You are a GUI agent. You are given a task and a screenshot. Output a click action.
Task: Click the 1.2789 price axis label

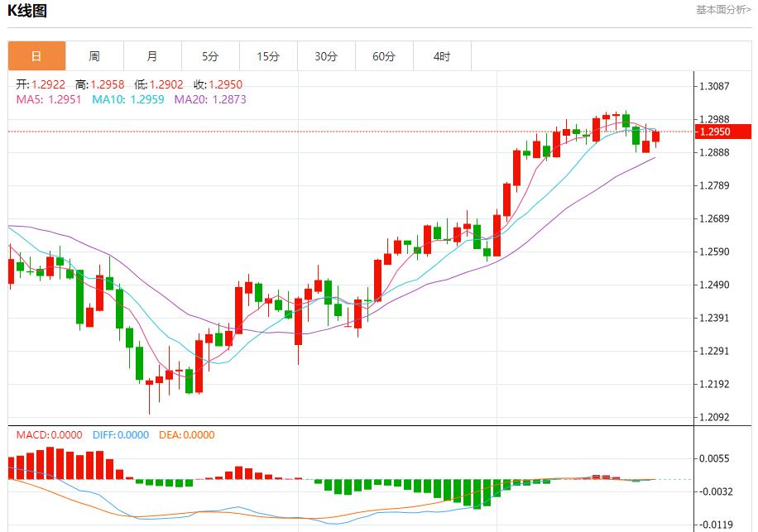point(714,185)
